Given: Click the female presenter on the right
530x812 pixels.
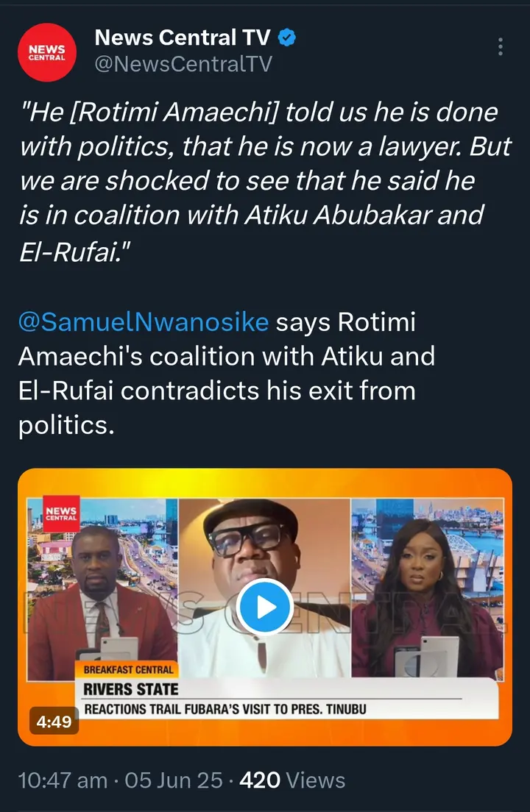Looking at the screenshot, I should [x=427, y=588].
